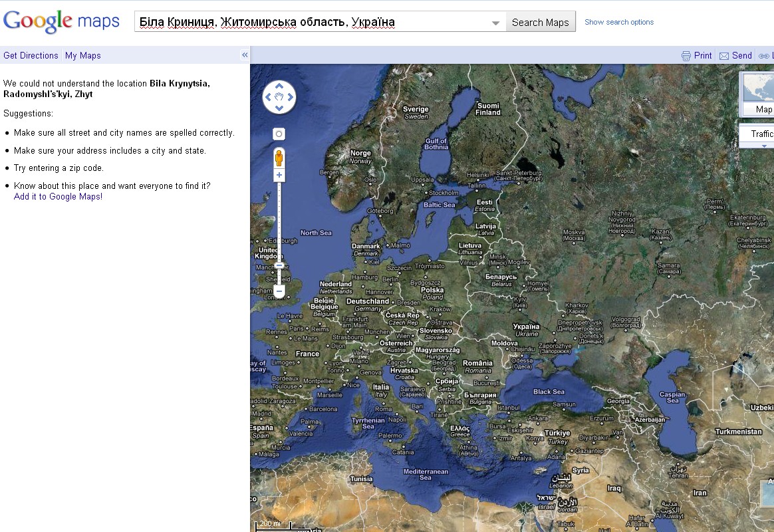Click the Street View pegman icon
Viewport: 774px width, 532px height.
click(x=279, y=158)
